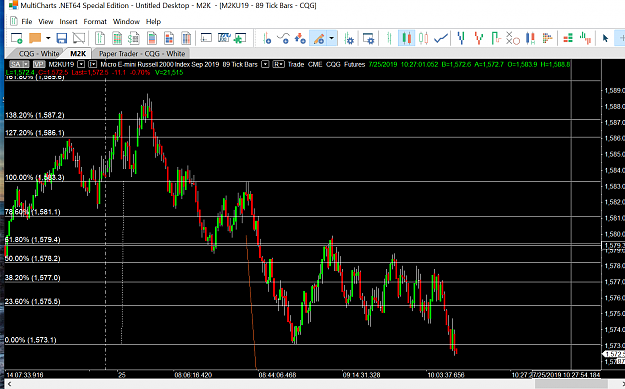Screen dimensions: 625x389
Task: Switch chart to green OHLC bar style
Action: click(x=389, y=38)
